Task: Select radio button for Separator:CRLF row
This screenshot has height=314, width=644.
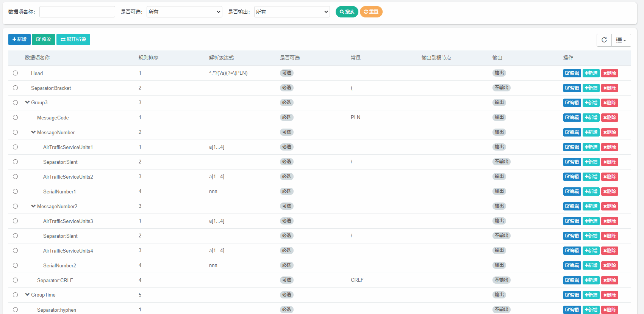Action: tap(15, 280)
